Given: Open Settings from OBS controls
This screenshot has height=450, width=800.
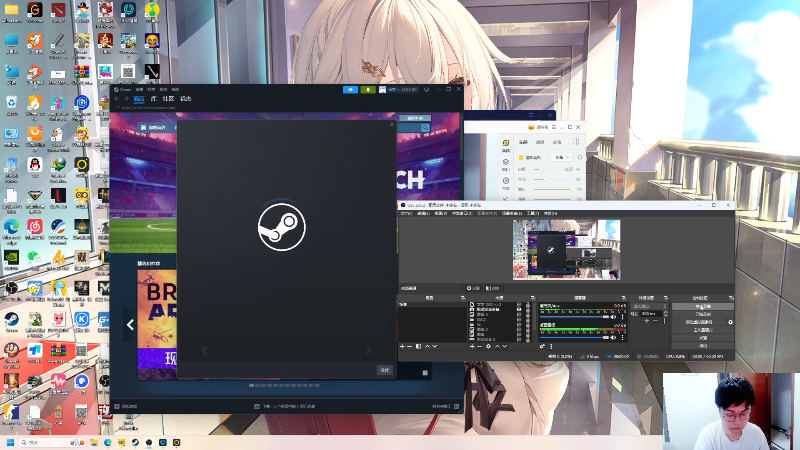Looking at the screenshot, I should pyautogui.click(x=703, y=338).
